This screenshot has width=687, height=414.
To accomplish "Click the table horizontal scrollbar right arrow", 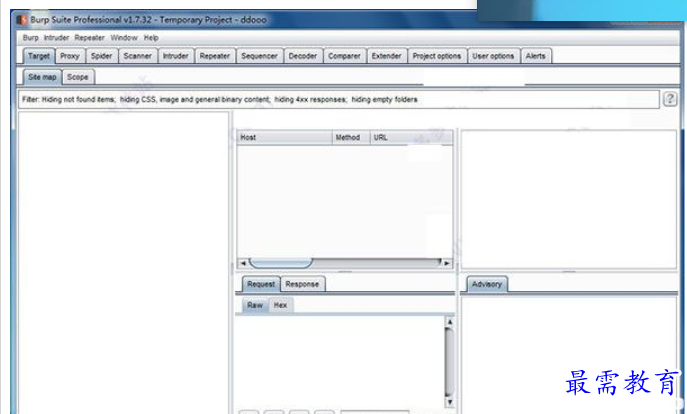I will 447,263.
